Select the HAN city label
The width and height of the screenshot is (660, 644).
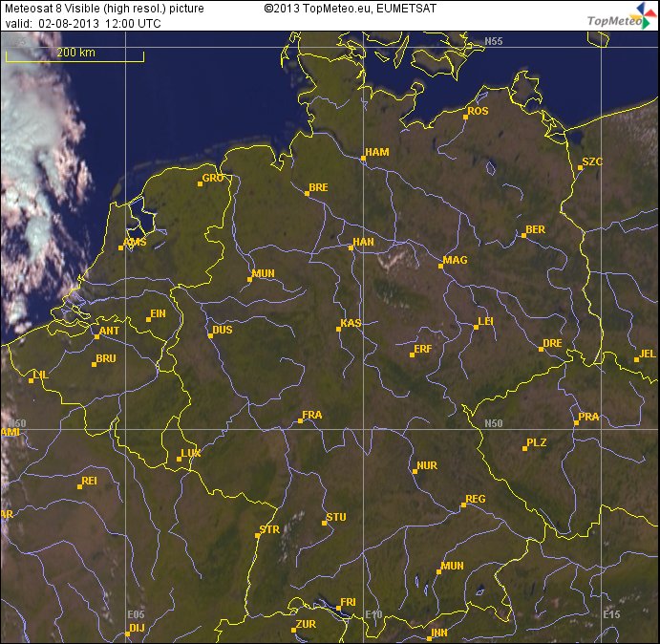click(x=363, y=242)
